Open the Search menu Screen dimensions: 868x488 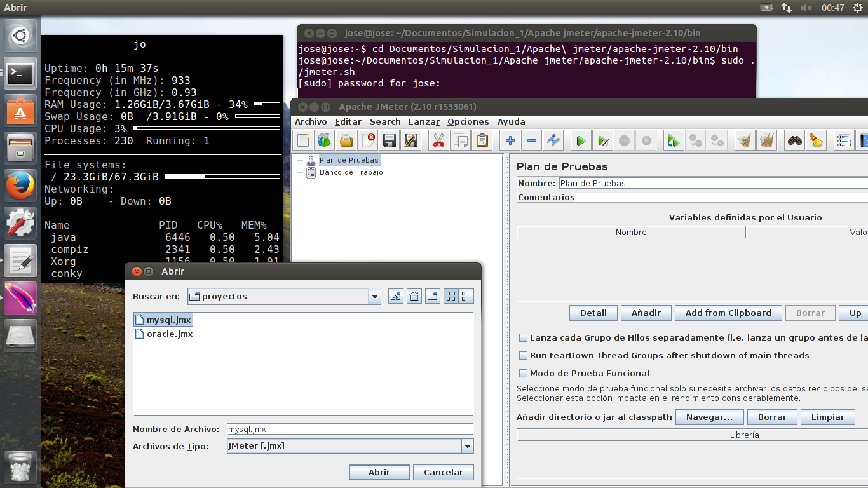click(x=385, y=121)
